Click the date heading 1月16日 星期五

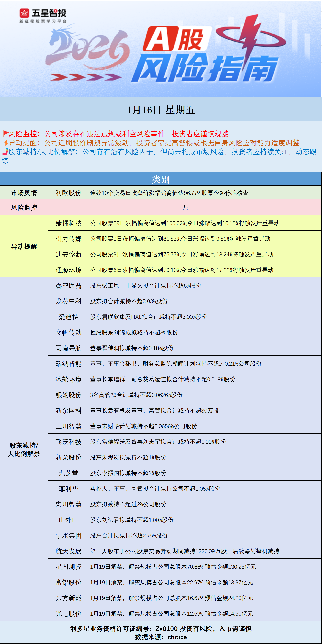161,110
